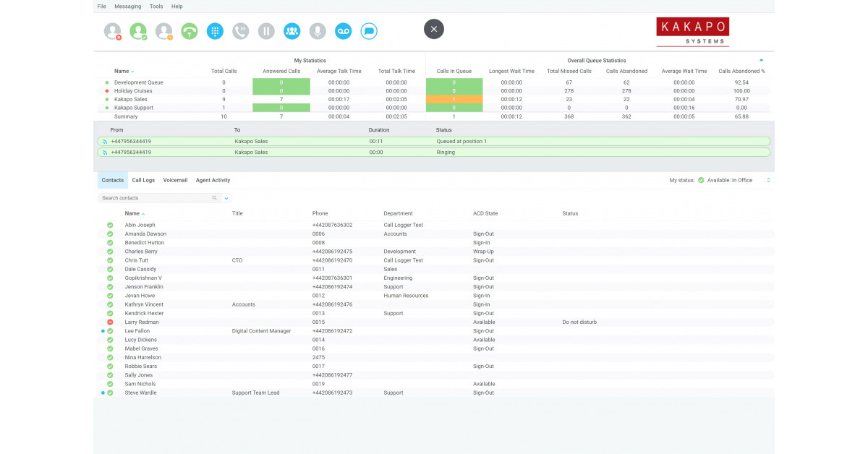Open the dial pad
The width and height of the screenshot is (868, 454).
pos(214,31)
